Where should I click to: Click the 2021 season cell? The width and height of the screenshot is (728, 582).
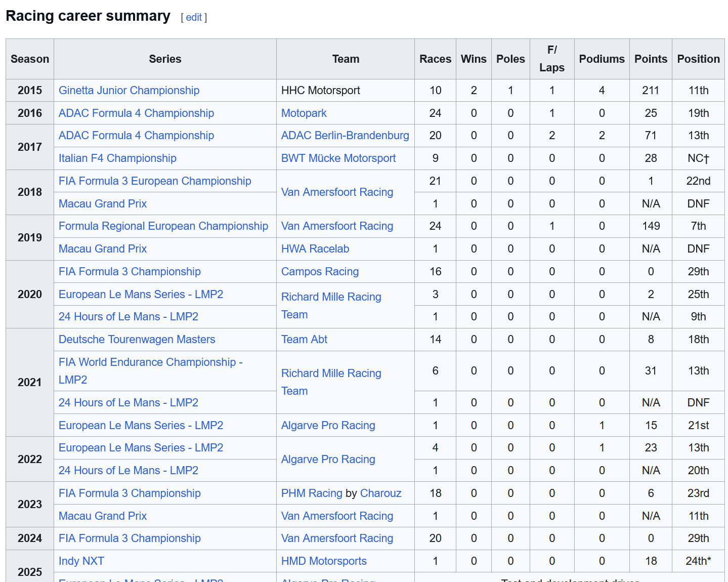(30, 382)
